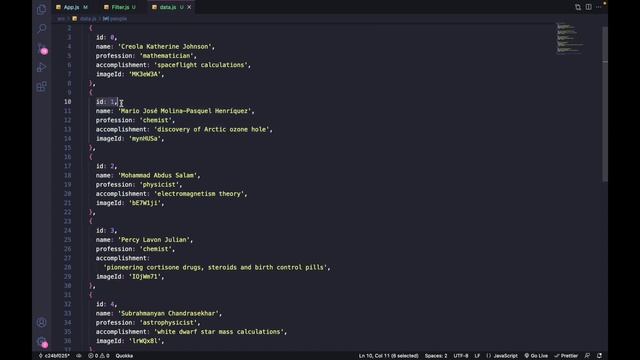Click the imageId 'lrWQx8l'
The width and height of the screenshot is (640, 360).
point(145,341)
